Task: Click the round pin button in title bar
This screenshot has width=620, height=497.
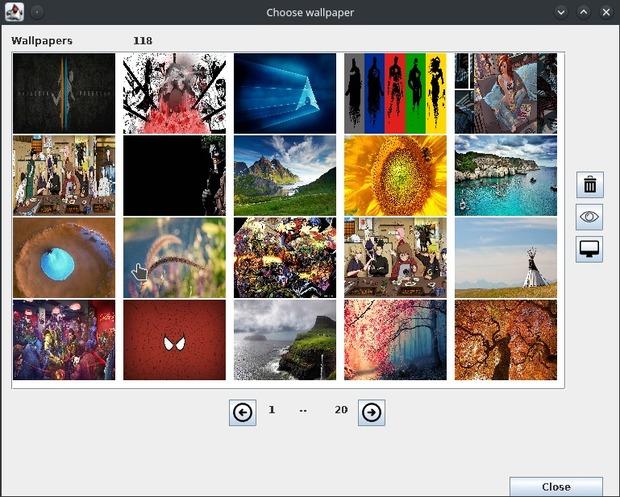Action: (37, 12)
